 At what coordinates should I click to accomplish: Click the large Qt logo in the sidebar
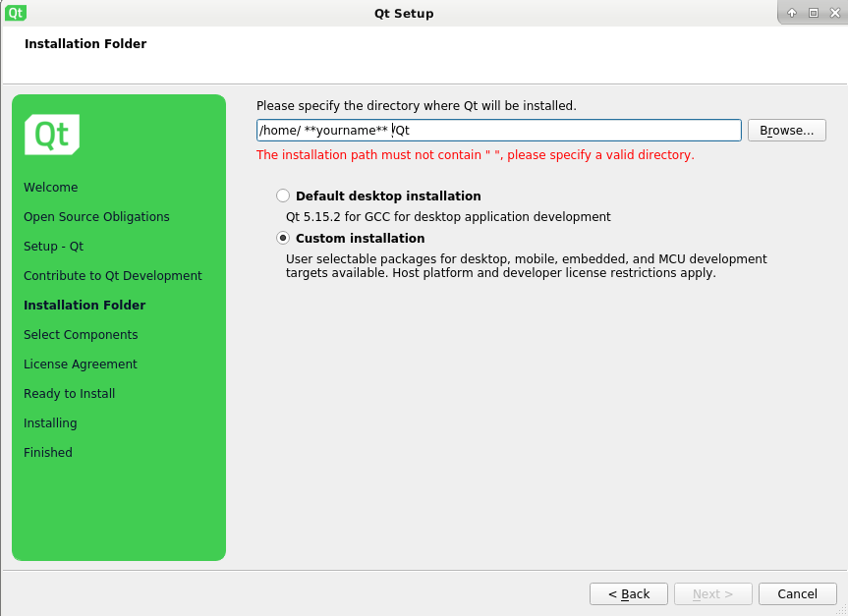[x=52, y=135]
